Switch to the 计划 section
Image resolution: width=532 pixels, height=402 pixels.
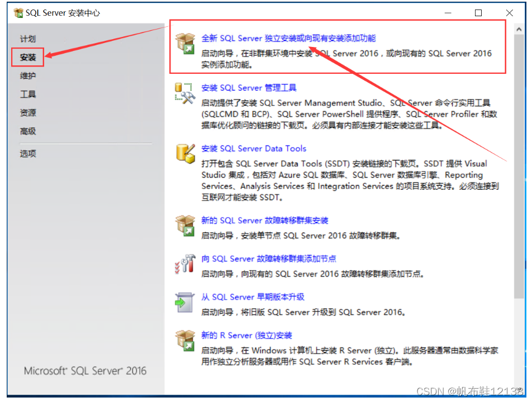(x=28, y=38)
